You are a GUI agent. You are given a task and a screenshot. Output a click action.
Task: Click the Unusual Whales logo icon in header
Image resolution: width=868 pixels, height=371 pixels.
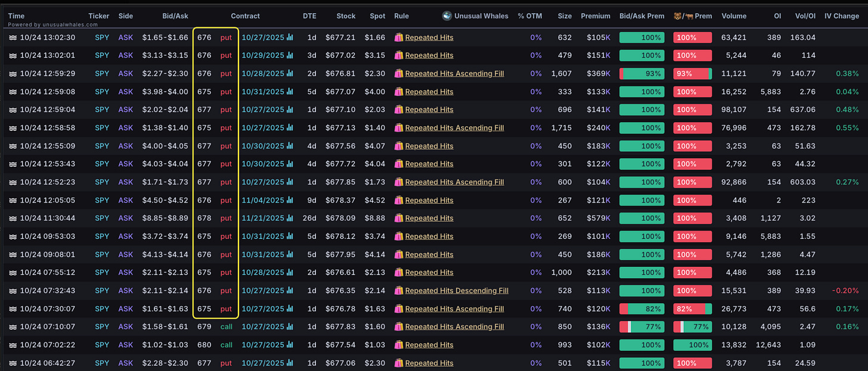pyautogui.click(x=447, y=16)
